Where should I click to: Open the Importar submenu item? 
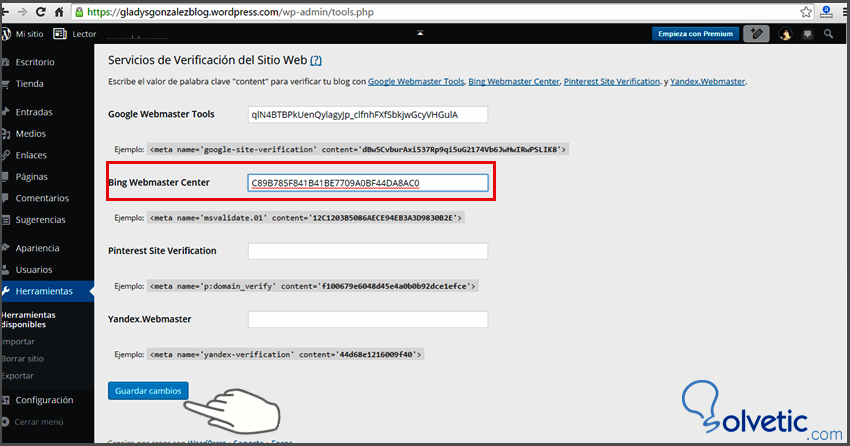(18, 341)
